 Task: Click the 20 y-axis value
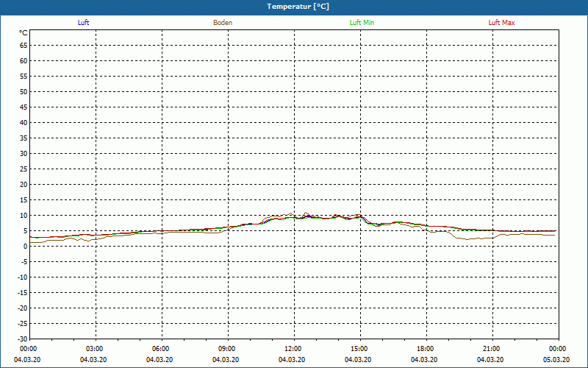(24, 185)
